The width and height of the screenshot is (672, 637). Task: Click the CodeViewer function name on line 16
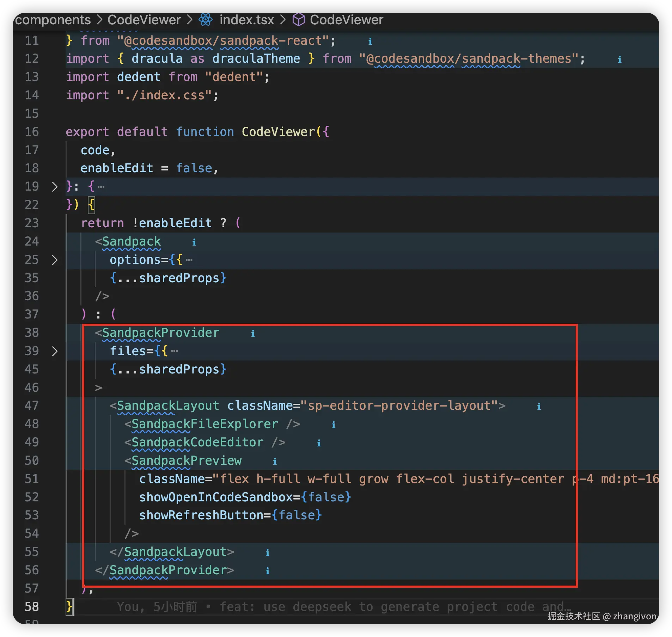click(x=278, y=132)
